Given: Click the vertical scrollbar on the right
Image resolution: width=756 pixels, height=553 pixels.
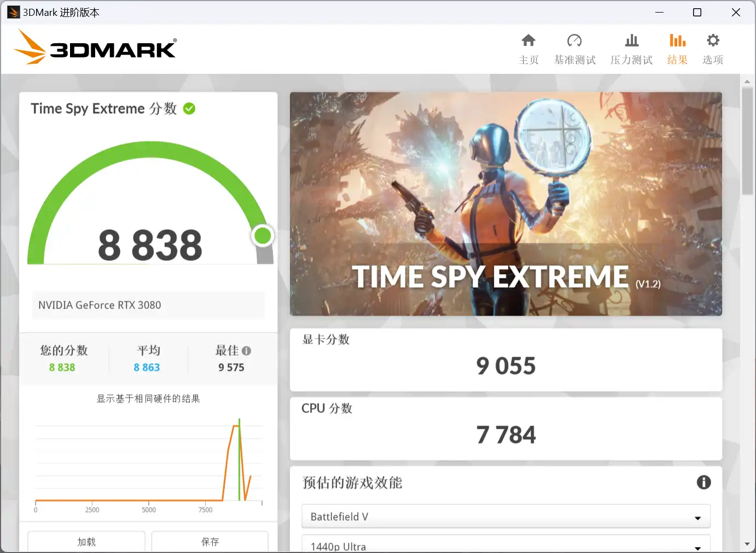Looking at the screenshot, I should (747, 137).
